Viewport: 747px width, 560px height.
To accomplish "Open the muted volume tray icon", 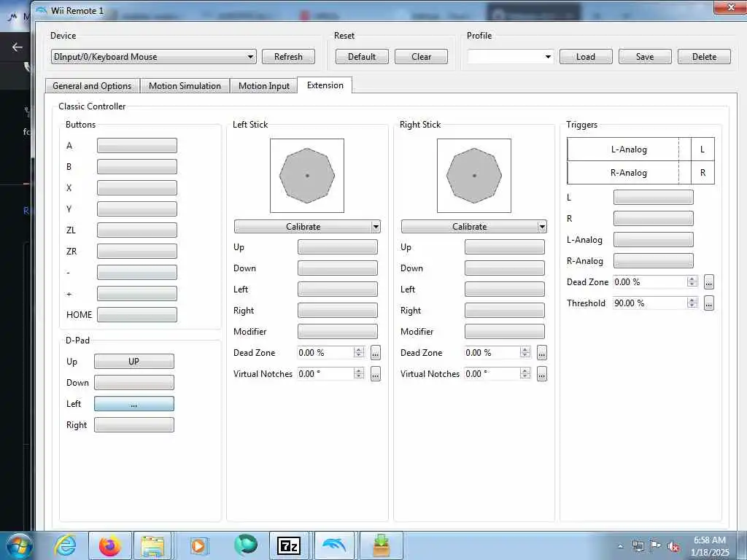I will 673,547.
